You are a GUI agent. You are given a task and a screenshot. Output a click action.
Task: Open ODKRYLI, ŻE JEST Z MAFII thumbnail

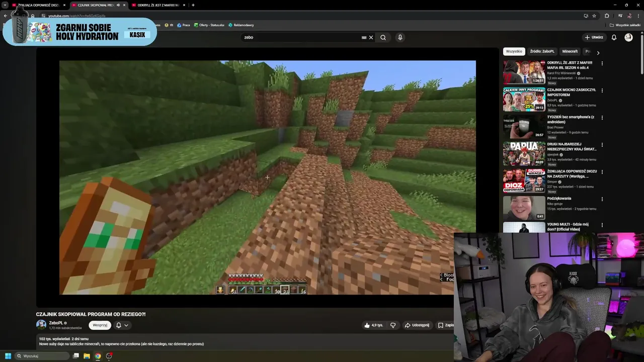tap(524, 72)
